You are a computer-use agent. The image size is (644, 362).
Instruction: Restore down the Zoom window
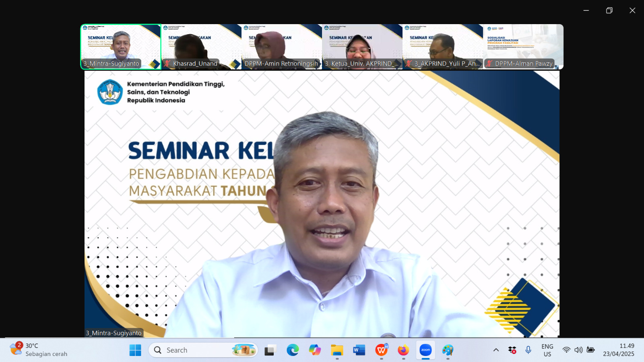609,10
